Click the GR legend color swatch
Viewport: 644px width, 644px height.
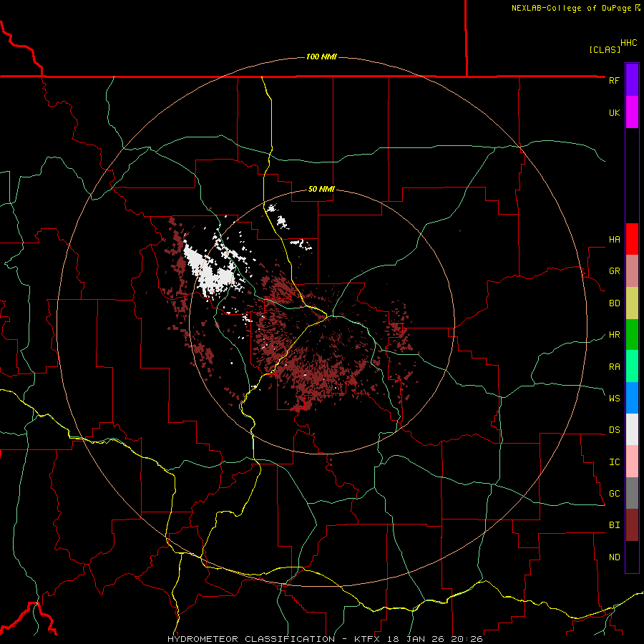(x=632, y=271)
